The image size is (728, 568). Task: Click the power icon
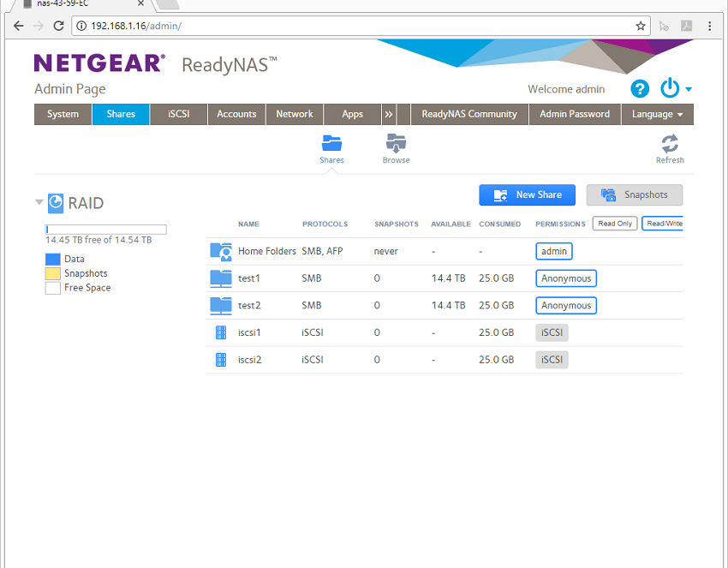tap(670, 88)
